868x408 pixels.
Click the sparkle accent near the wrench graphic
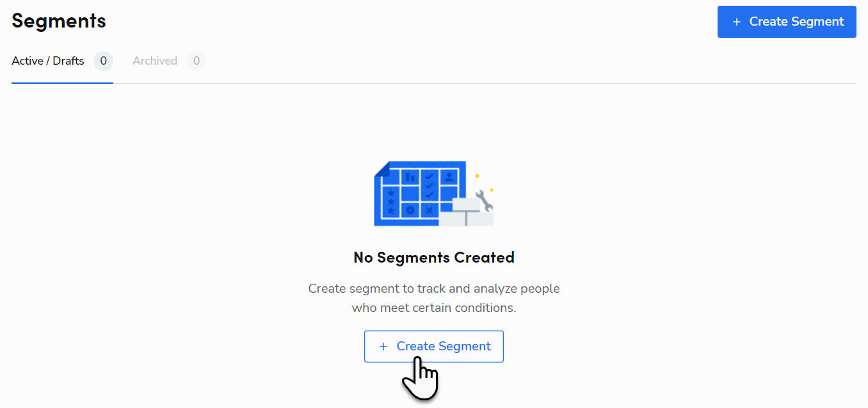(x=477, y=175)
